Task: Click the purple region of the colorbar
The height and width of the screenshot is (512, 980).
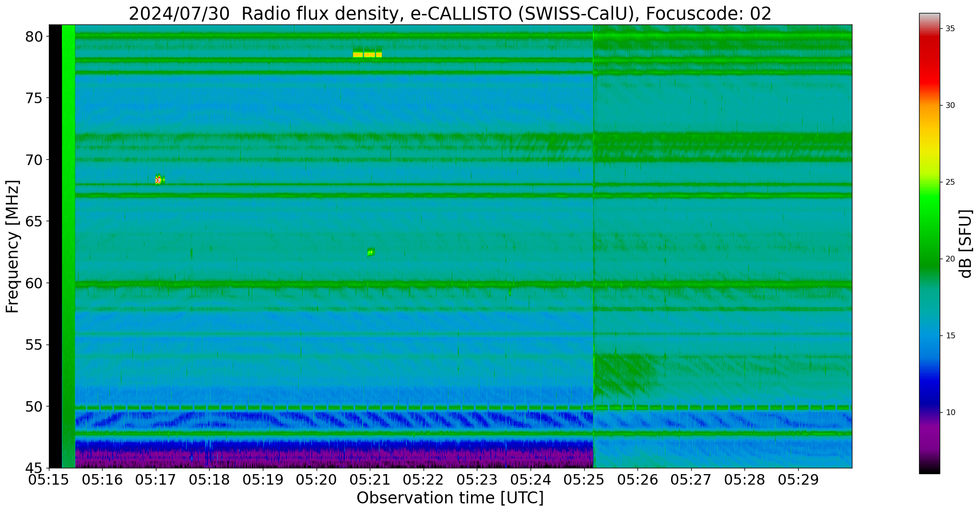Action: tap(930, 434)
